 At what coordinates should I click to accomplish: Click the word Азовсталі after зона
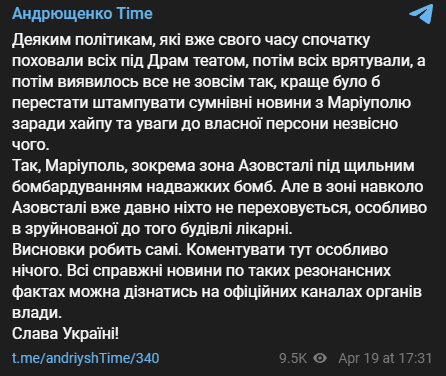pos(276,166)
